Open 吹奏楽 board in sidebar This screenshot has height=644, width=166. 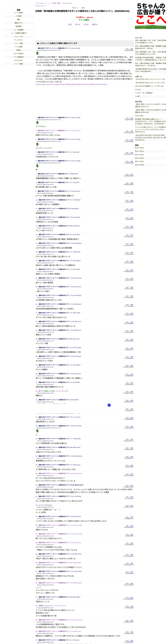(18, 50)
